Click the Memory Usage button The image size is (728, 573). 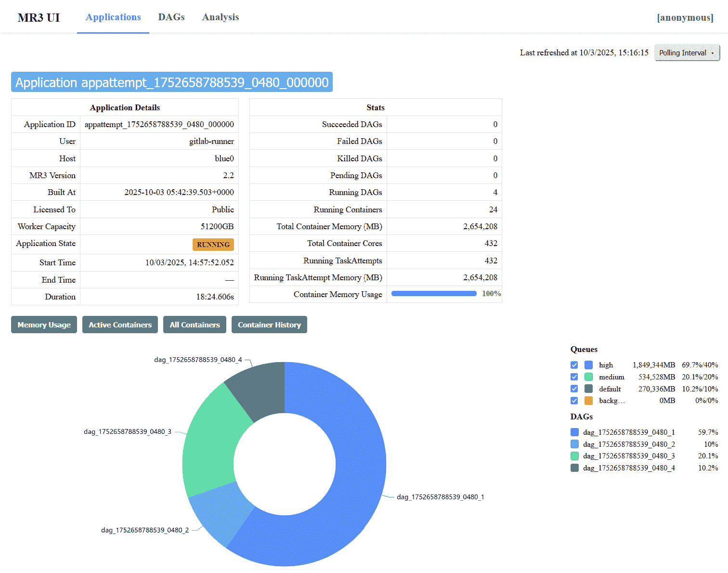click(x=44, y=325)
